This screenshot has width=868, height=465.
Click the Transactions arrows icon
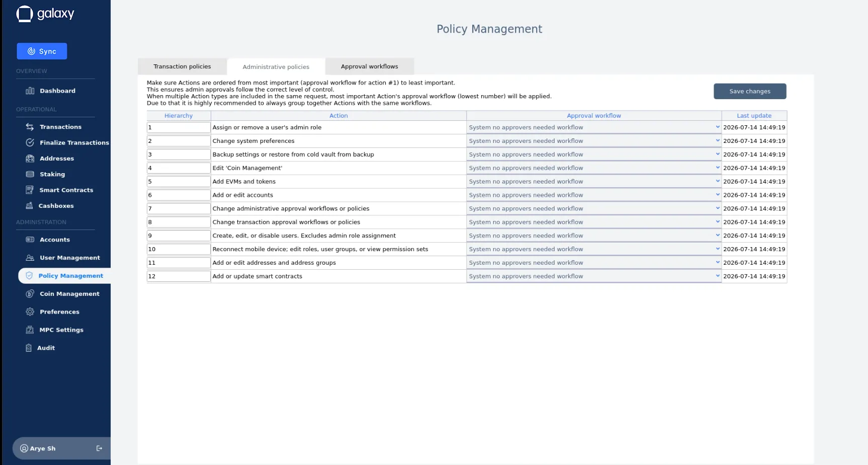tap(30, 127)
